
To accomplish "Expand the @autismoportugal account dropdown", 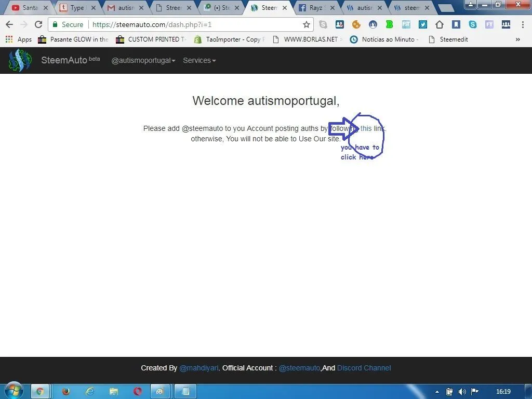I will tap(143, 60).
